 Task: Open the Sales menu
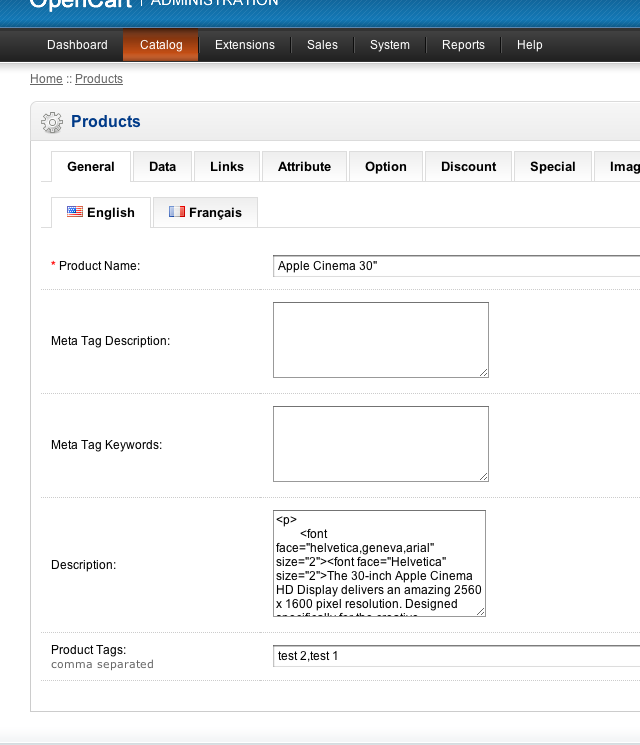point(322,45)
